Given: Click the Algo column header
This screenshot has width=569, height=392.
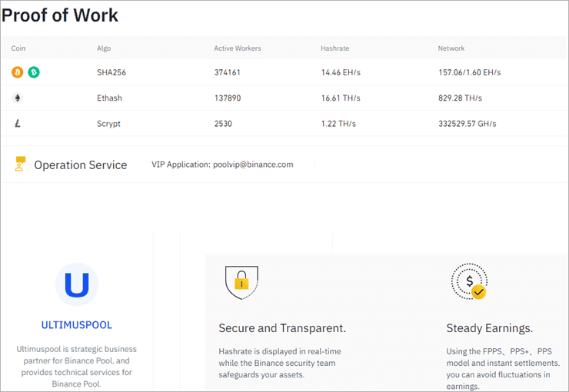Looking at the screenshot, I should coord(104,48).
